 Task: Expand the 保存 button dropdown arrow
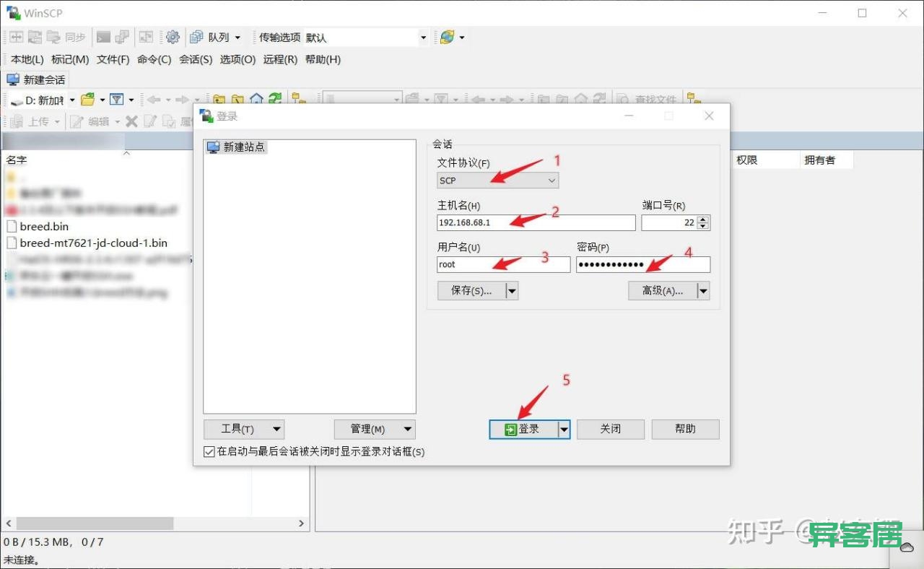click(511, 290)
